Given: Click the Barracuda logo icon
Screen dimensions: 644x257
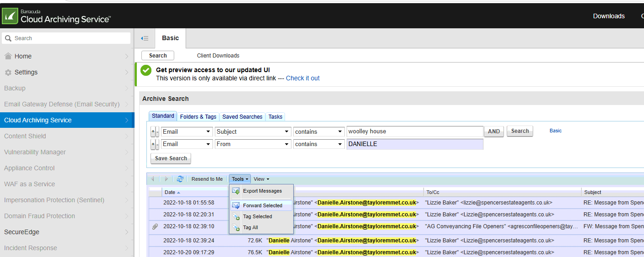Looking at the screenshot, I should (10, 16).
